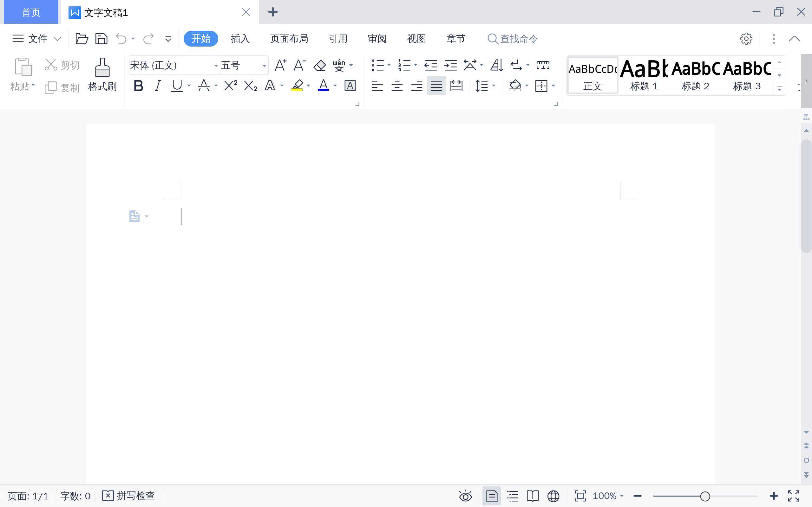
Task: Enable the justify alignment toggle
Action: click(436, 86)
